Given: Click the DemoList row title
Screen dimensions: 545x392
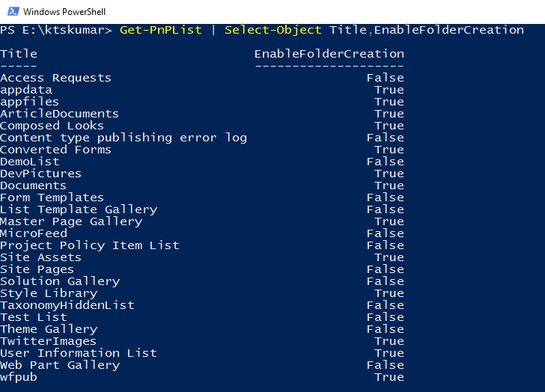Looking at the screenshot, I should pos(30,162).
